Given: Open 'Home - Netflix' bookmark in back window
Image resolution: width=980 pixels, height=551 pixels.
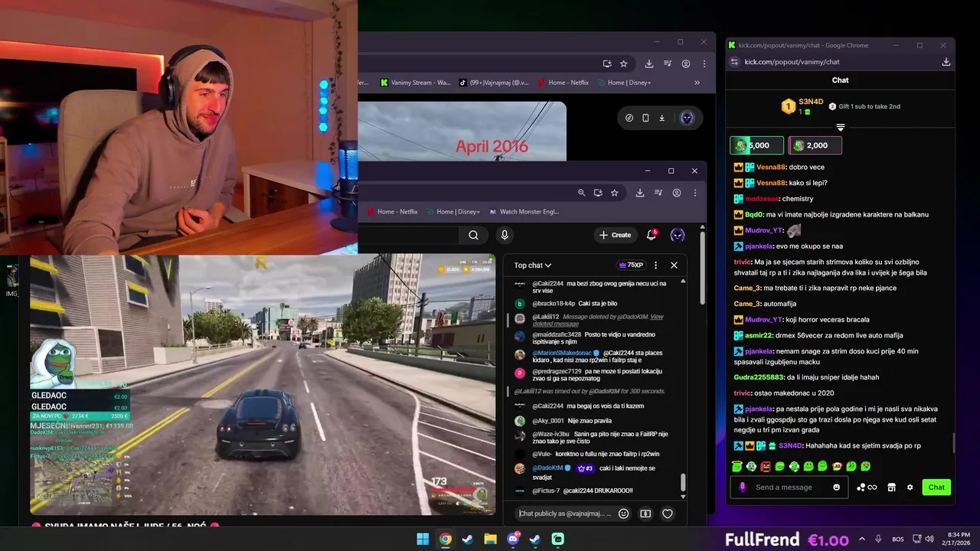Looking at the screenshot, I should (563, 83).
